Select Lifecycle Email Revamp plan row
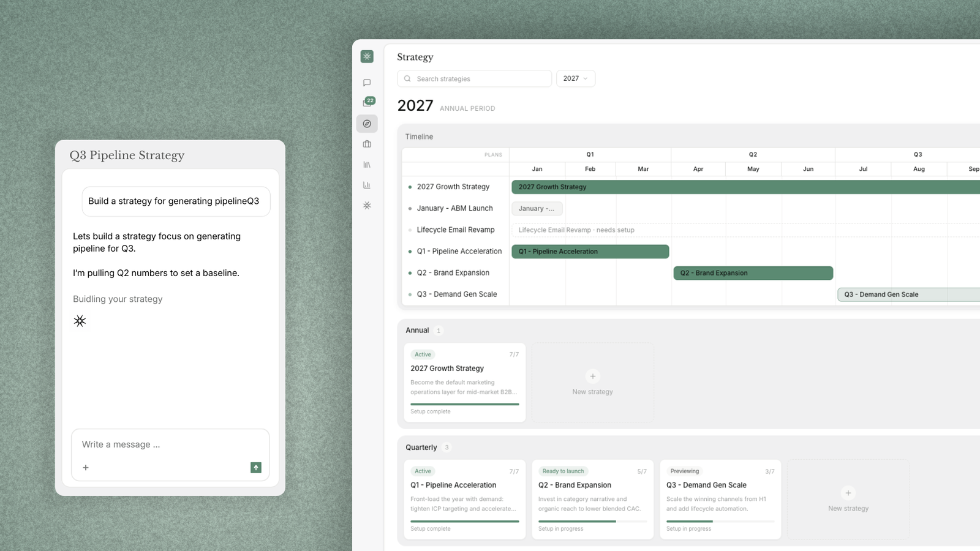Screen dimensions: 980x551 [x=455, y=230]
